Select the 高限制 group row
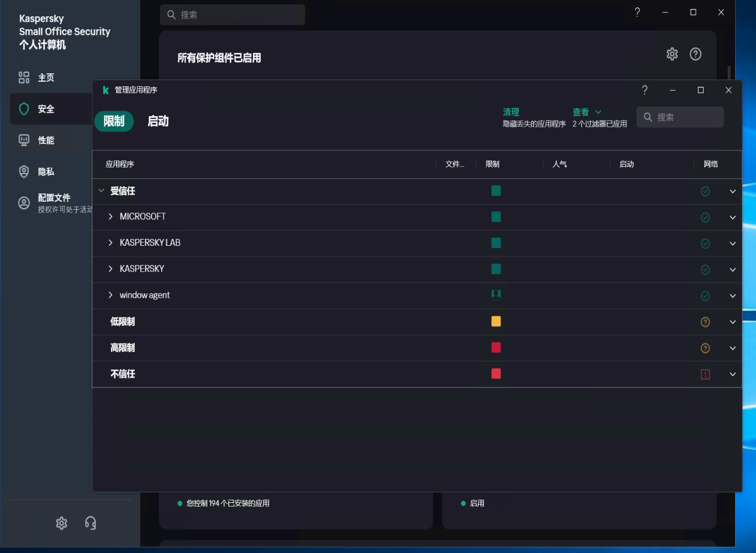This screenshot has height=553, width=756. pyautogui.click(x=417, y=348)
